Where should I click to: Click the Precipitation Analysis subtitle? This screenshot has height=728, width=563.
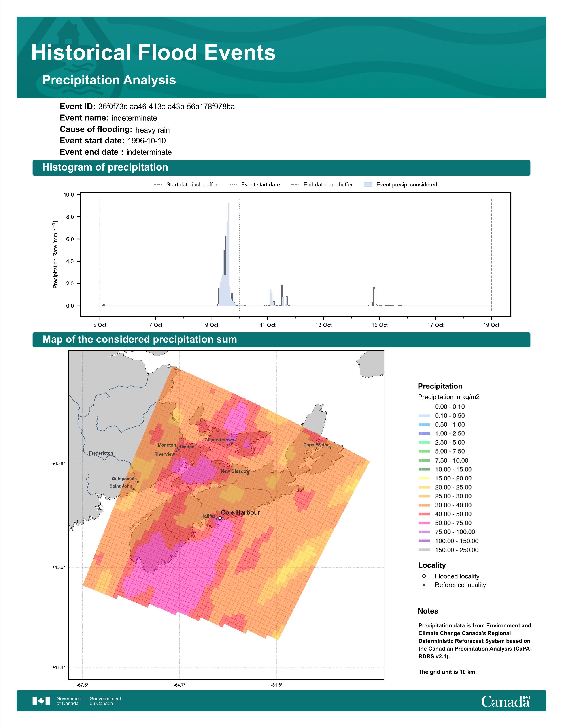(x=109, y=80)
